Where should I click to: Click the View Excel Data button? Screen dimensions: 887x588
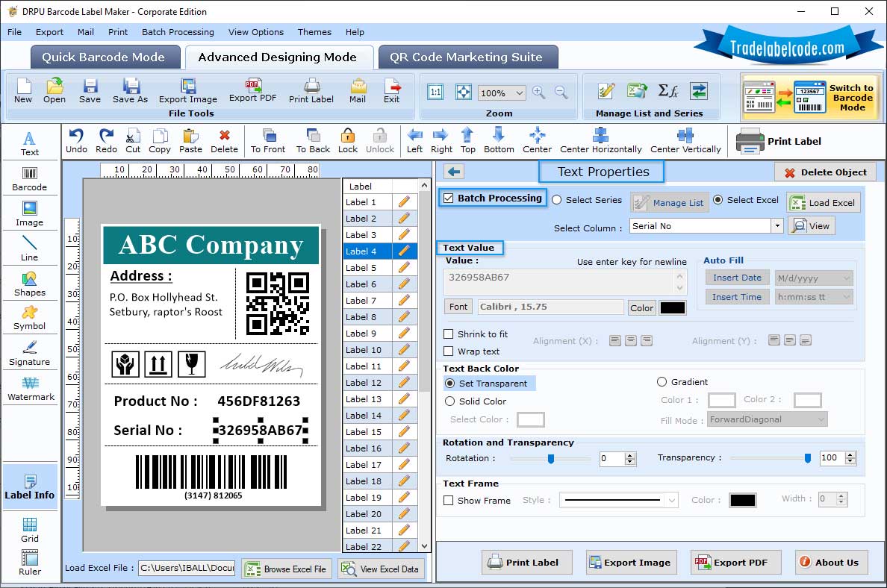(x=382, y=569)
